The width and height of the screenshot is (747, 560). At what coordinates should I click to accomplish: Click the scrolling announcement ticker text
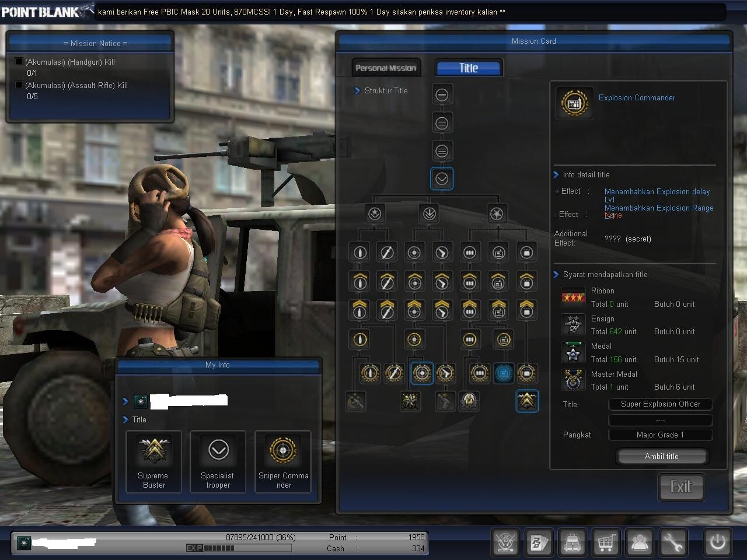coord(302,12)
